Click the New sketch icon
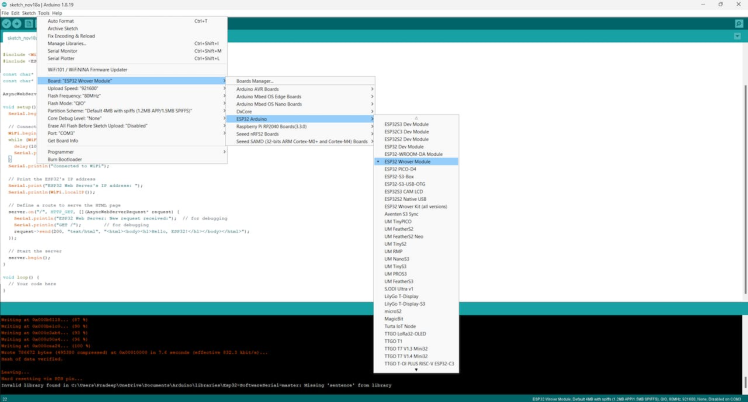This screenshot has width=748, height=402. point(29,23)
